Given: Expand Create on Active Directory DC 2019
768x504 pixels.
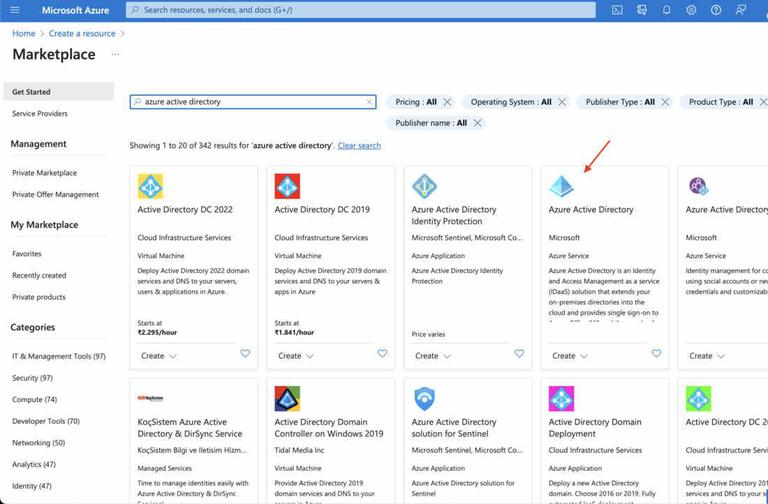Looking at the screenshot, I should (295, 356).
